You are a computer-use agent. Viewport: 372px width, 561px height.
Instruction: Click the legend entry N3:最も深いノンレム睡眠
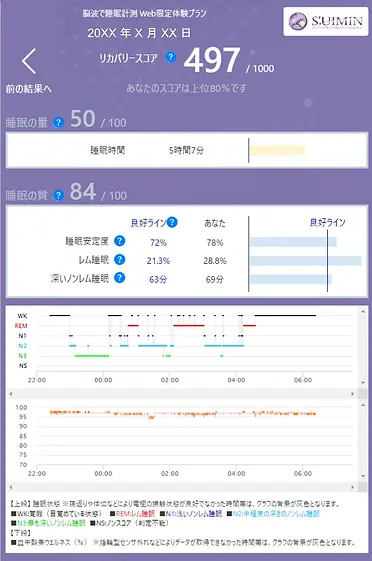(48, 523)
